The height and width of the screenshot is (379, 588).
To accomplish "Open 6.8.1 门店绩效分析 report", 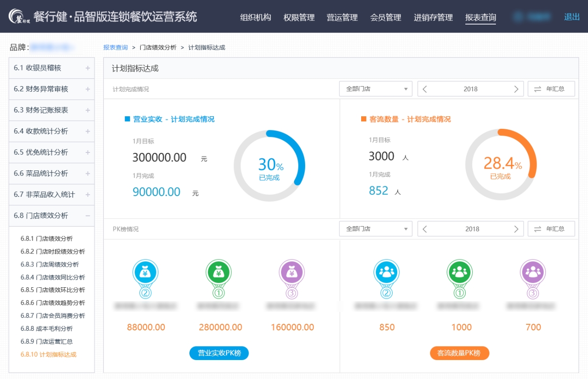I will (x=47, y=239).
